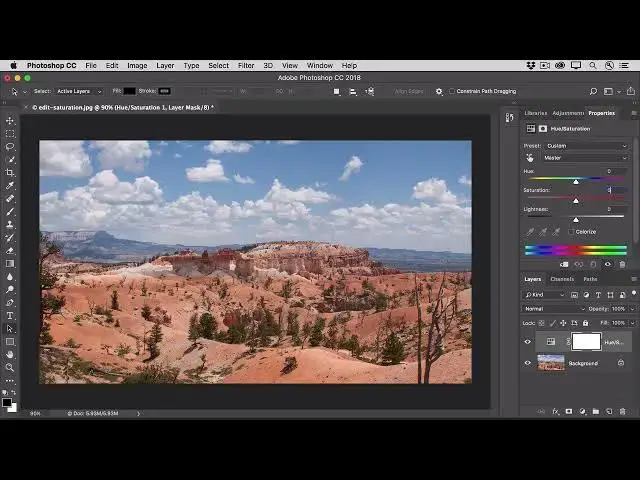The width and height of the screenshot is (640, 480).
Task: Select the Rectangular Marquee tool
Action: (10, 134)
